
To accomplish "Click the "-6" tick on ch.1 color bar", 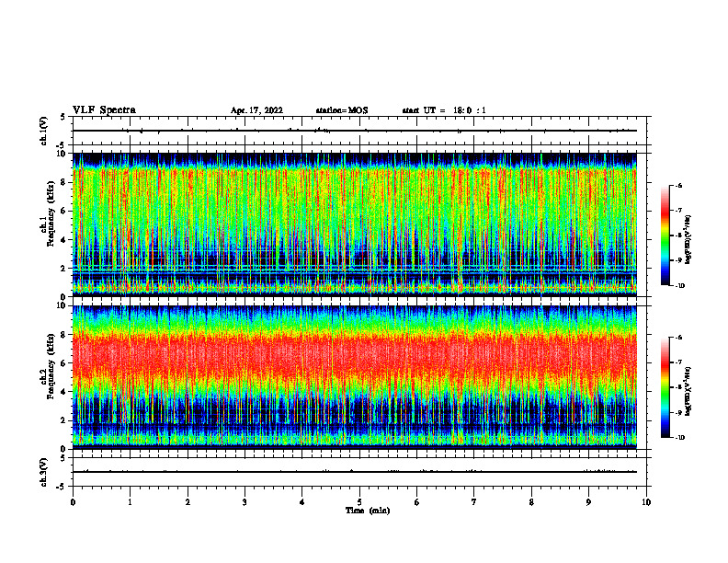I will click(678, 186).
